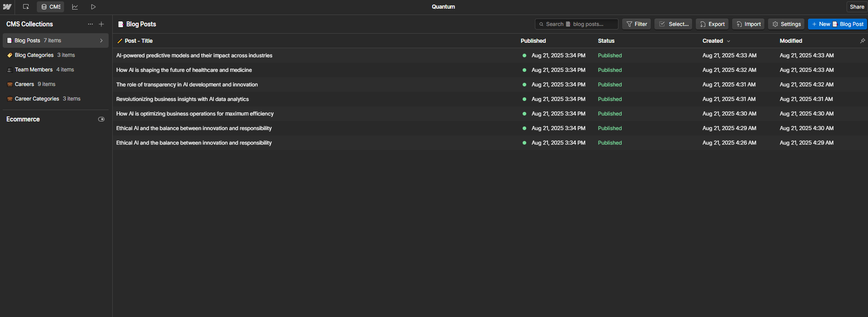The height and width of the screenshot is (317, 868).
Task: Click green status dot of 'optimizing business operations' row
Action: click(x=524, y=114)
